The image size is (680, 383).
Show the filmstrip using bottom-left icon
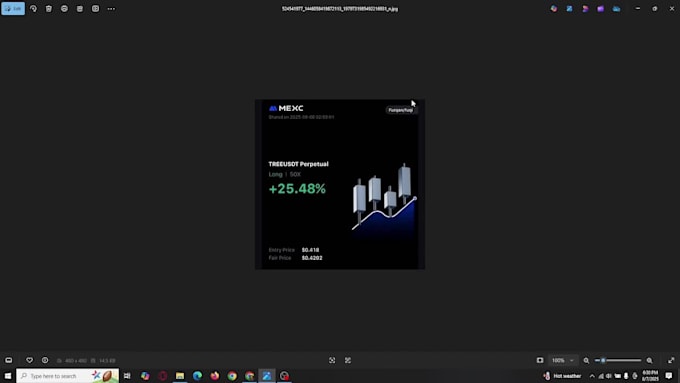(9, 360)
